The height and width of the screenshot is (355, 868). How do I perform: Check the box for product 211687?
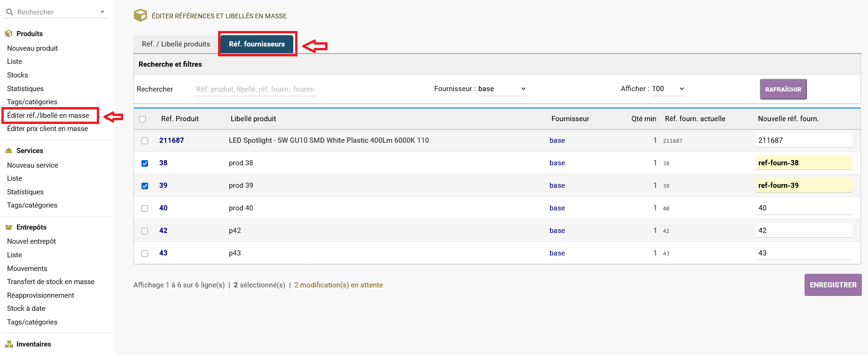click(x=145, y=141)
